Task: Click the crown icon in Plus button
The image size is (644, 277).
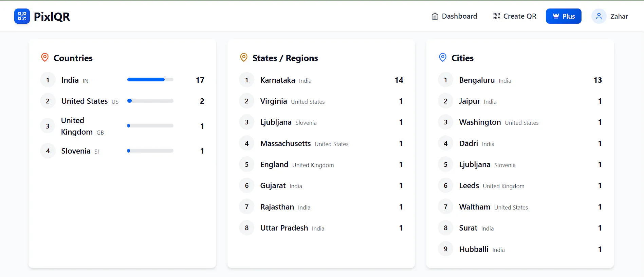Action: pyautogui.click(x=556, y=16)
